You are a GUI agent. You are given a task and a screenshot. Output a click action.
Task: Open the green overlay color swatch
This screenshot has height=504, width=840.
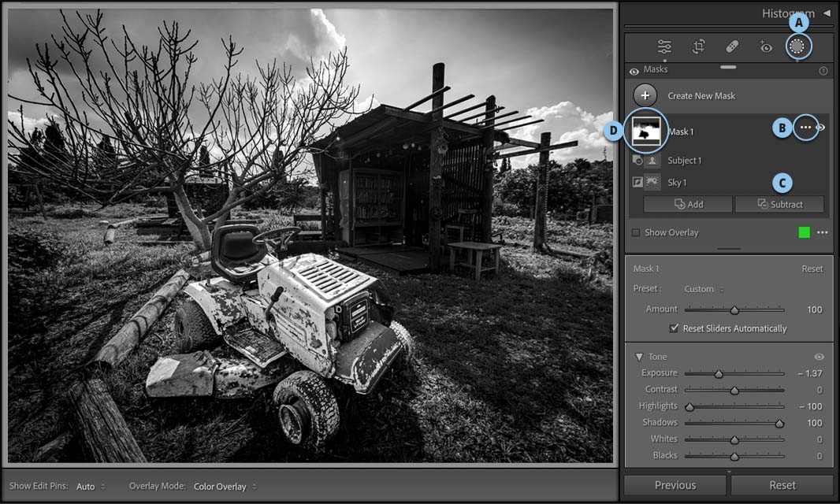[x=804, y=232]
